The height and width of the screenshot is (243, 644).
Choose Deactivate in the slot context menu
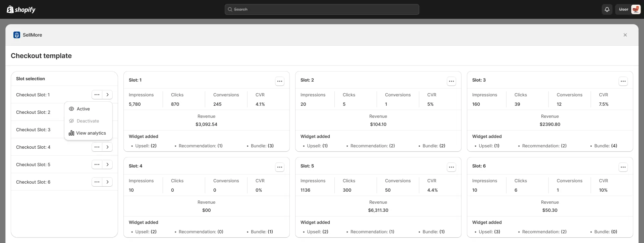pyautogui.click(x=88, y=121)
